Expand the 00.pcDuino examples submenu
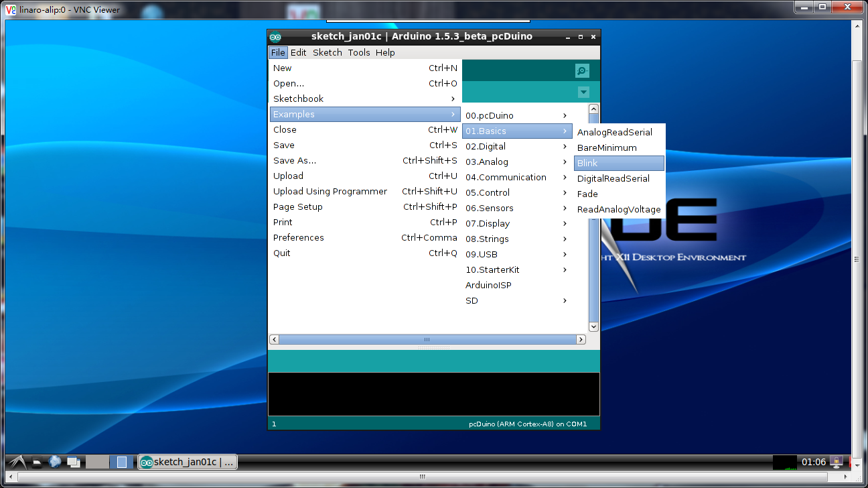This screenshot has width=868, height=488. (517, 115)
